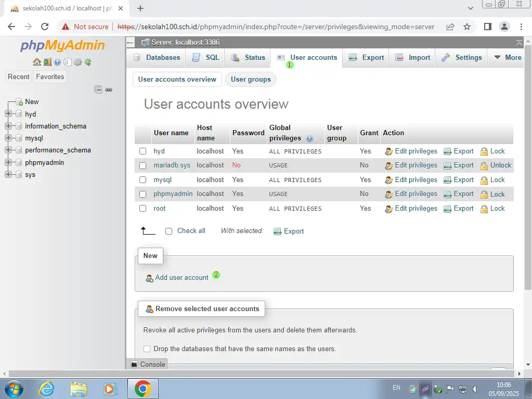This screenshot has height=399, width=532.
Task: Expand the performance_schema tree node
Action: (8, 150)
